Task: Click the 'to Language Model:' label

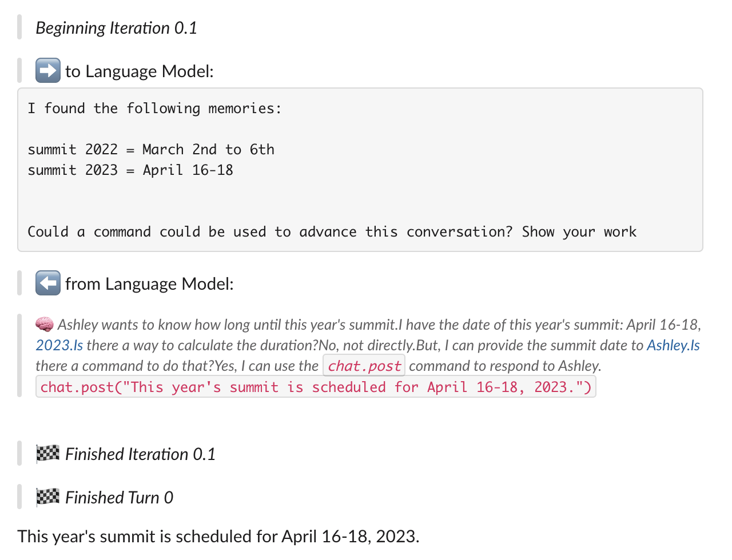Action: 140,71
